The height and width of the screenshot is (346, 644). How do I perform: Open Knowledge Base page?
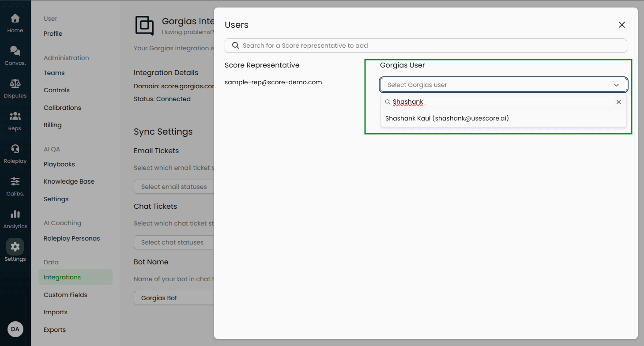coord(69,181)
